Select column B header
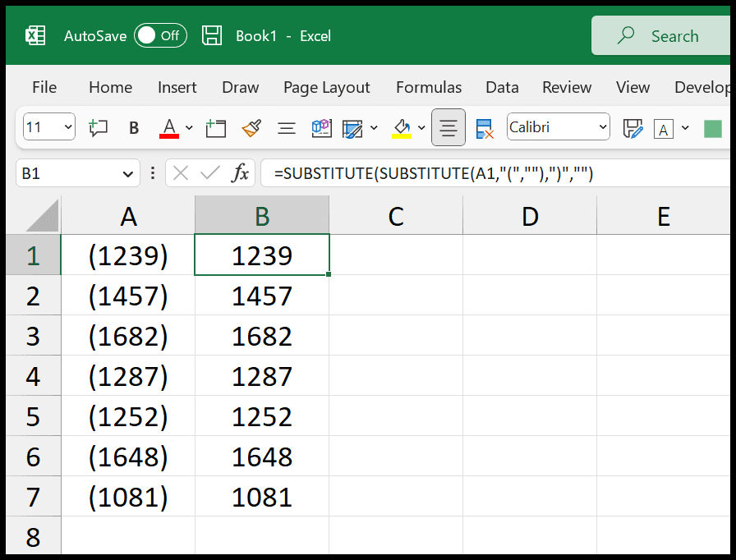 click(x=262, y=215)
